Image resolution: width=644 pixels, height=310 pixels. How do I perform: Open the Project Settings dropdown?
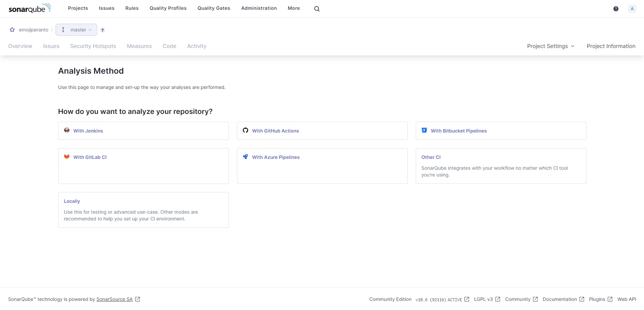(551, 46)
